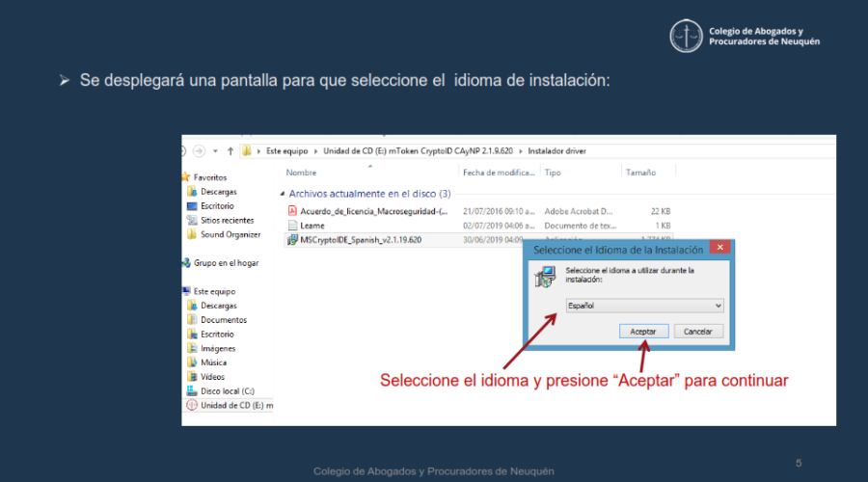Open Descargas under Este equipo
The height and width of the screenshot is (482, 868).
tap(218, 306)
